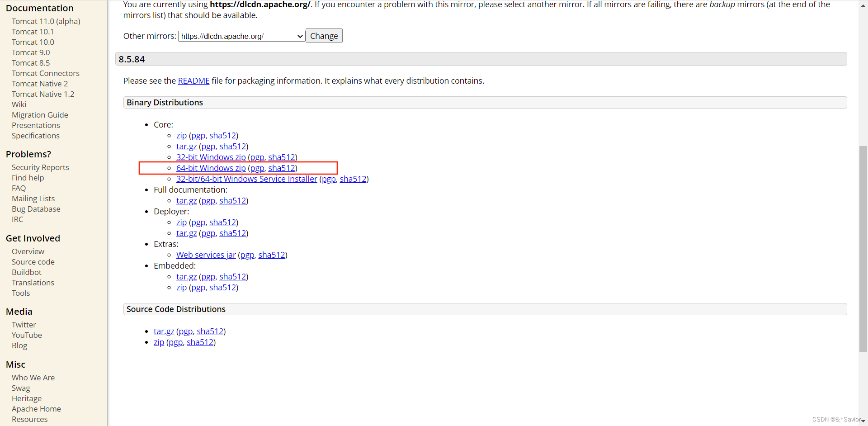Open Tomcat 10.1 documentation
Screen dimensions: 868x426
(33, 32)
